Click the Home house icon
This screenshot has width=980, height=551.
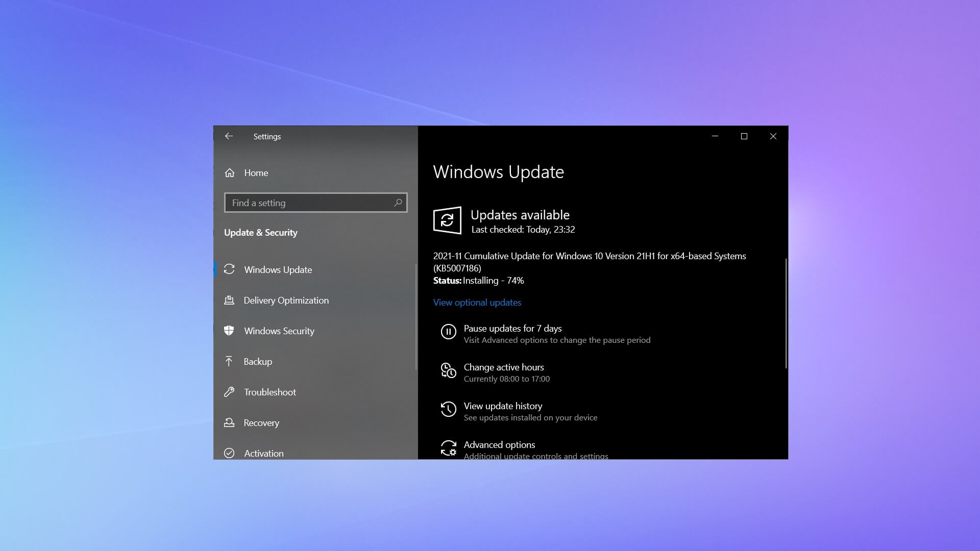pyautogui.click(x=230, y=173)
